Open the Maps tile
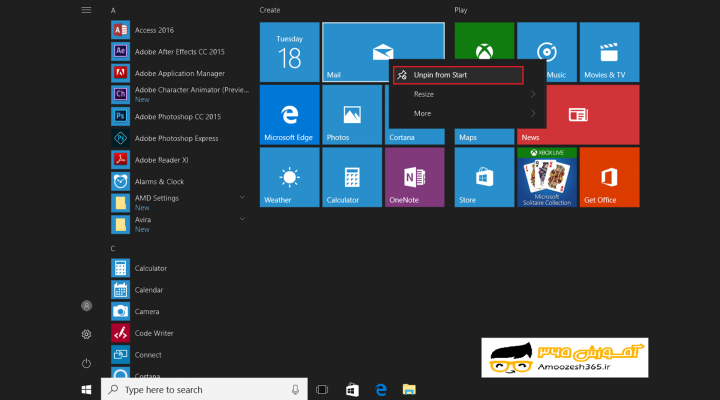 pos(484,137)
